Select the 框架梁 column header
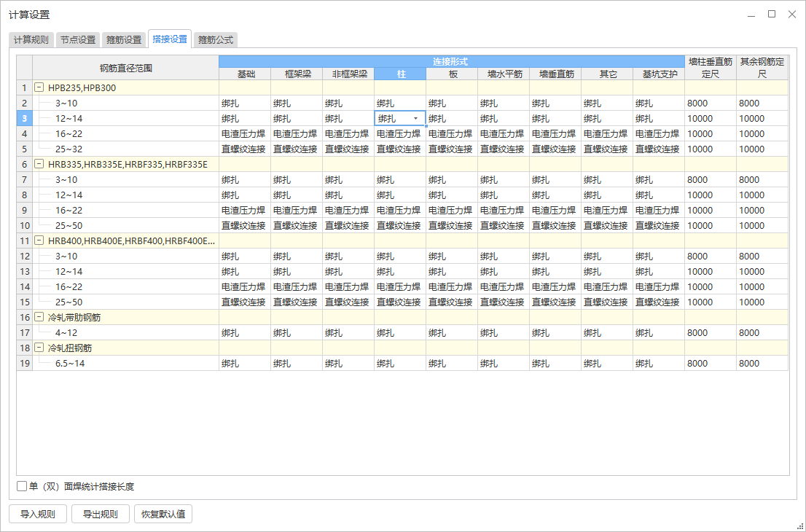Viewport: 806px width, 532px height. pyautogui.click(x=297, y=74)
